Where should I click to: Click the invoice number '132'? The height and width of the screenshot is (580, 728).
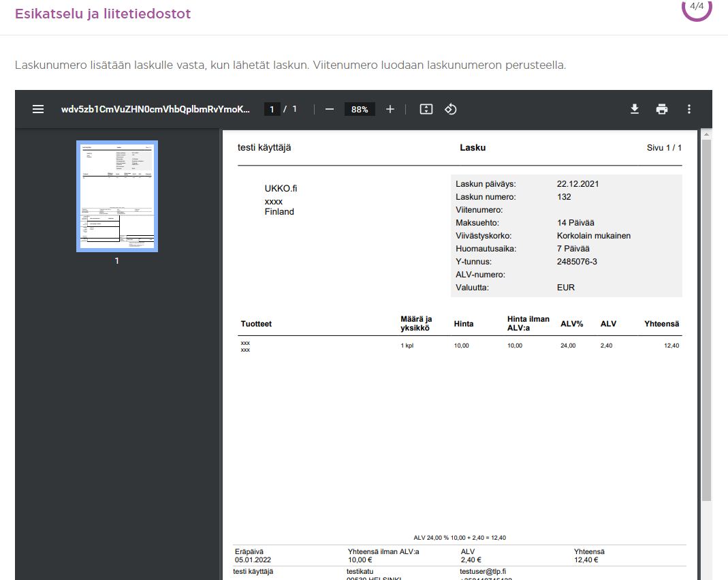[x=564, y=197]
